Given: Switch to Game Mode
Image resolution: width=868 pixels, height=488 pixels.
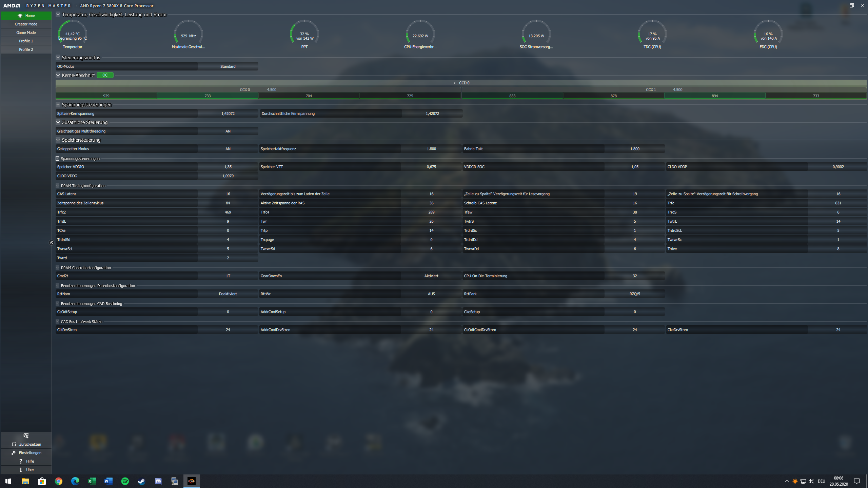Looking at the screenshot, I should point(26,33).
